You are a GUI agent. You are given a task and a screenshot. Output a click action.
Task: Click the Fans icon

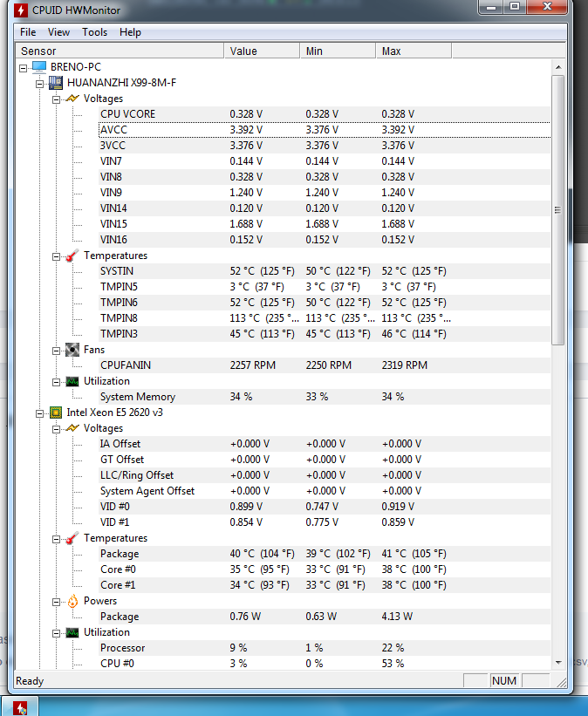tap(72, 350)
